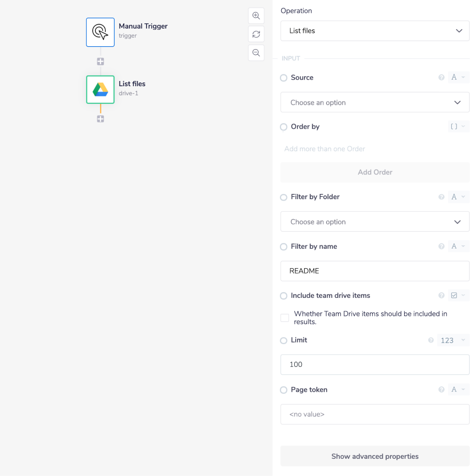The image size is (476, 476).
Task: Open the Operation dropdown showing List files
Action: click(375, 31)
